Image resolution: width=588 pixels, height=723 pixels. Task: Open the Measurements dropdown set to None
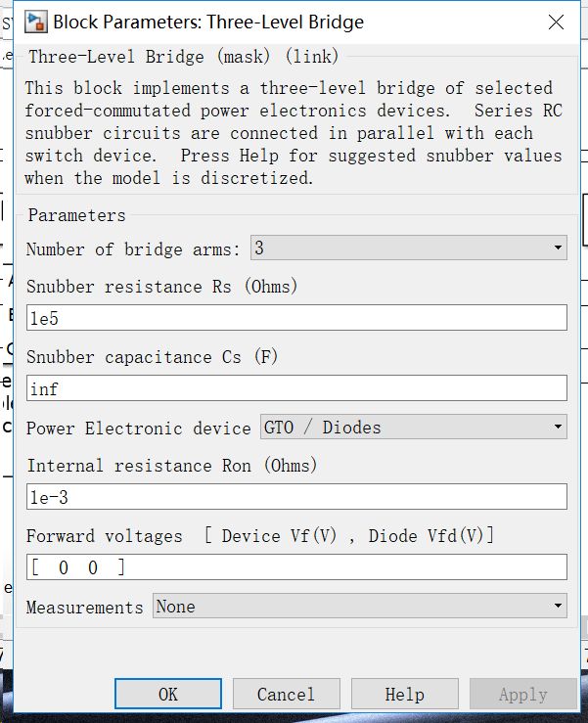point(360,607)
